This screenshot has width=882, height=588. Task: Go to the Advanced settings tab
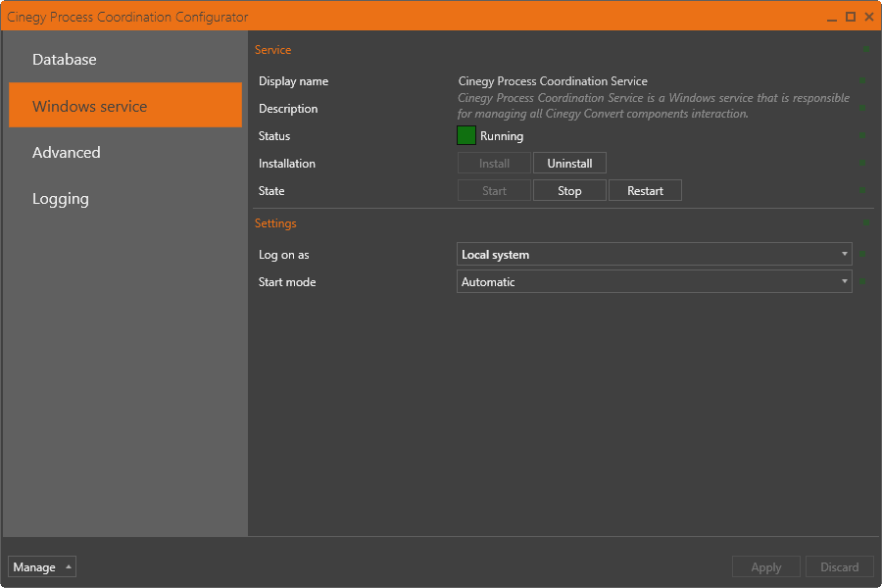point(124,152)
